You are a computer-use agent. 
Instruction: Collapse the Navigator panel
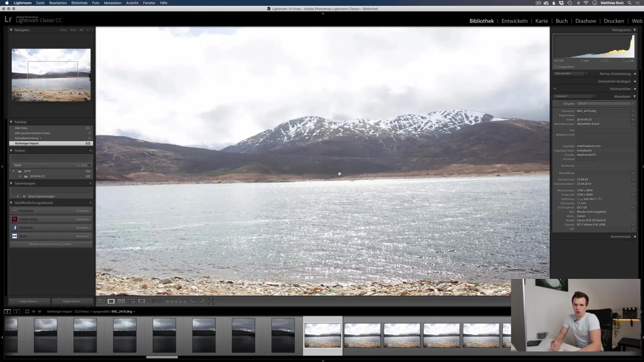11,30
